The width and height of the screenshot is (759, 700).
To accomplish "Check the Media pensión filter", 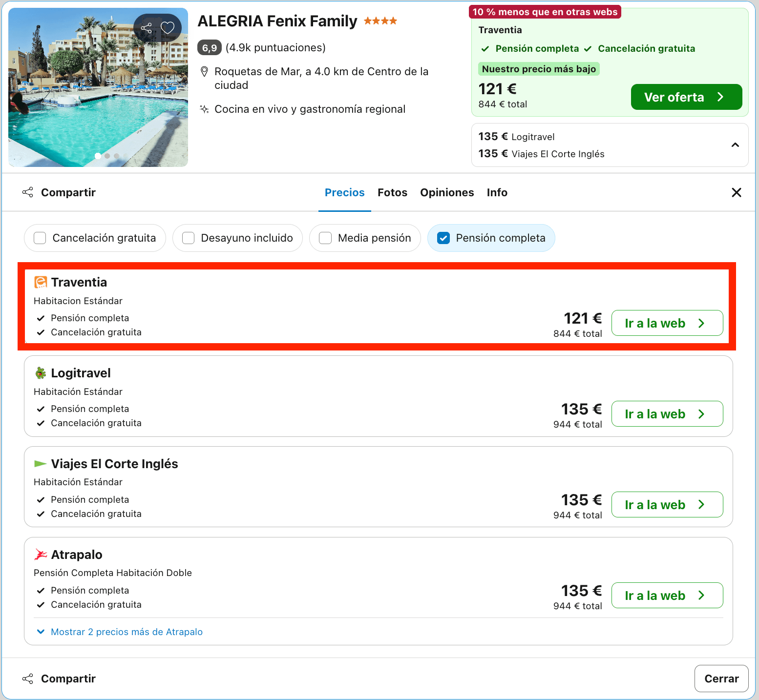I will (x=325, y=238).
